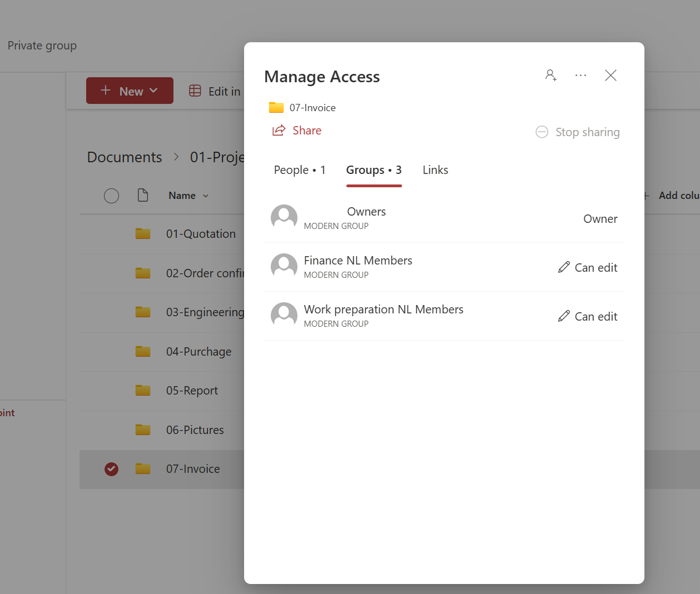The height and width of the screenshot is (594, 700).
Task: Switch to the Links tab
Action: [435, 170]
